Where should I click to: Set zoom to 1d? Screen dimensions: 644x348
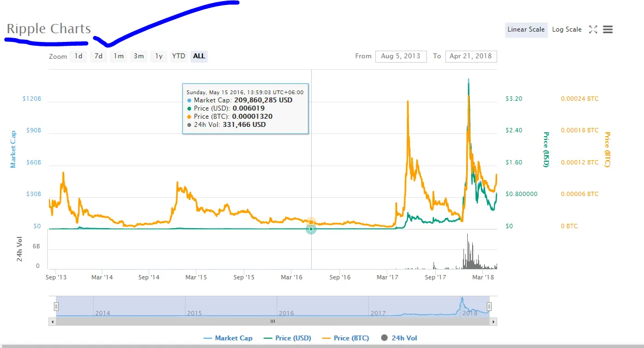[78, 56]
